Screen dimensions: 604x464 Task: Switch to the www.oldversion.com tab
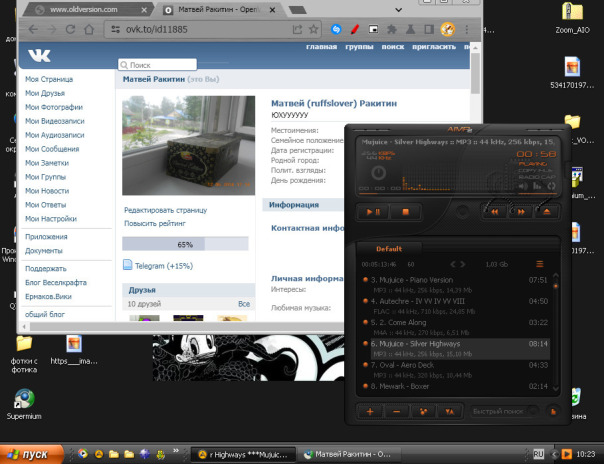(x=85, y=10)
